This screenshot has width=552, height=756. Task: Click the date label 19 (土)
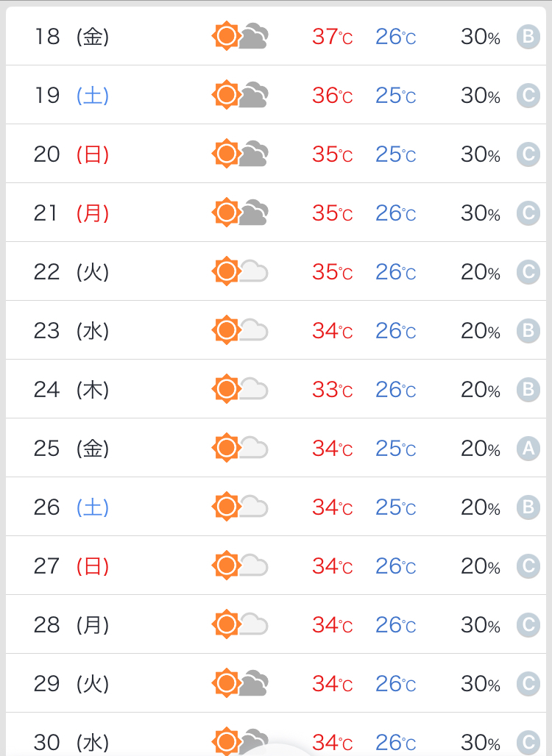[71, 96]
